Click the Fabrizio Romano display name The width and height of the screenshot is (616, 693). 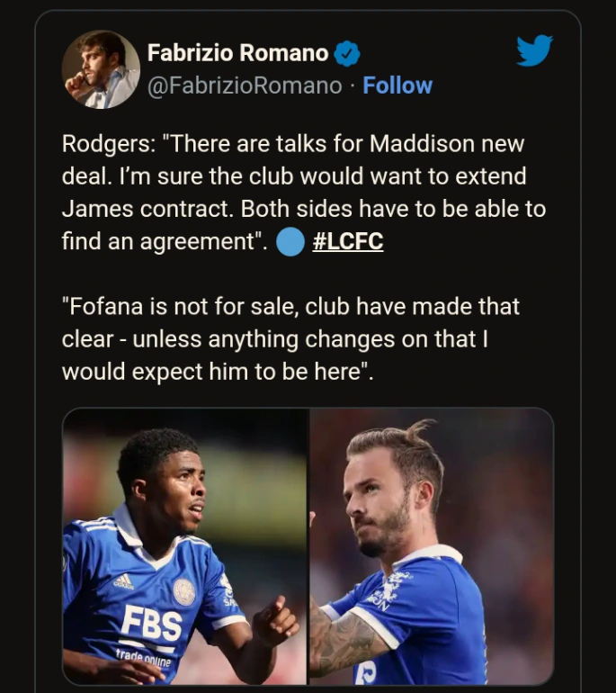click(237, 54)
